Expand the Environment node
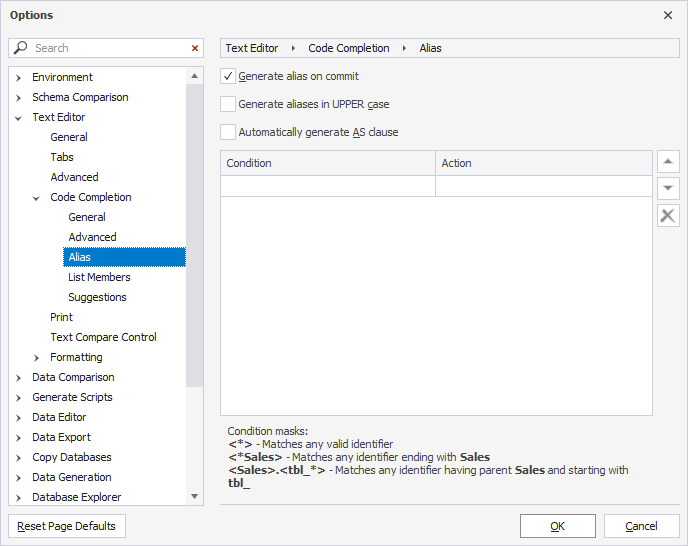The image size is (688, 546). [18, 78]
